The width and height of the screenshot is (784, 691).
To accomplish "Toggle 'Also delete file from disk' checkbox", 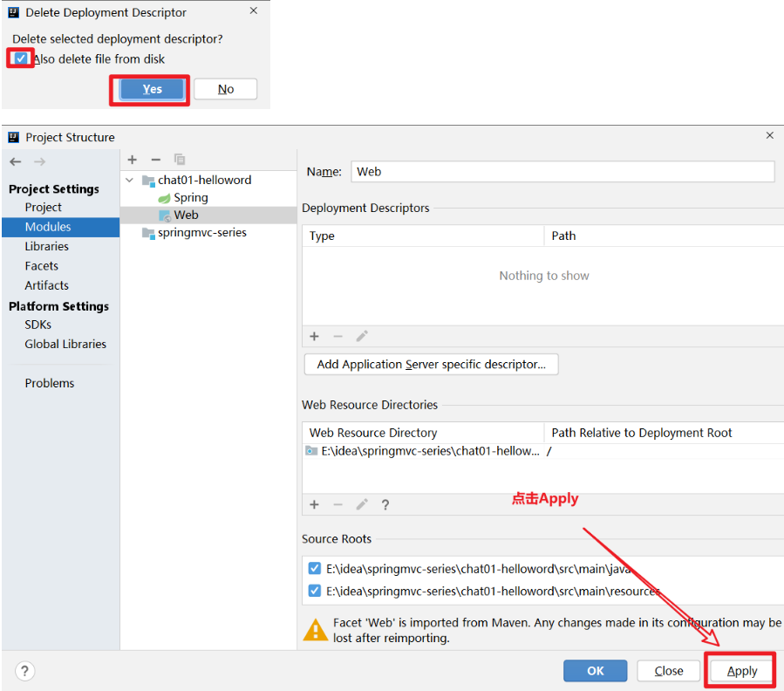I will click(x=21, y=58).
